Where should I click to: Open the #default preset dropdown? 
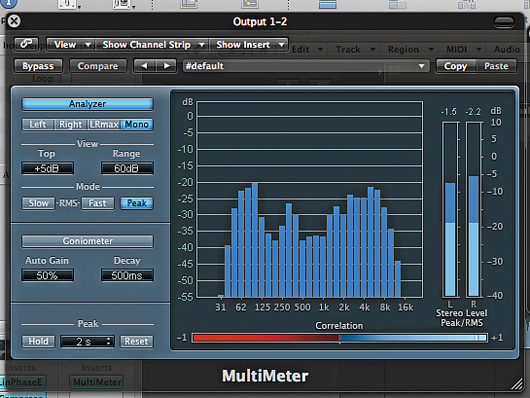pos(306,66)
